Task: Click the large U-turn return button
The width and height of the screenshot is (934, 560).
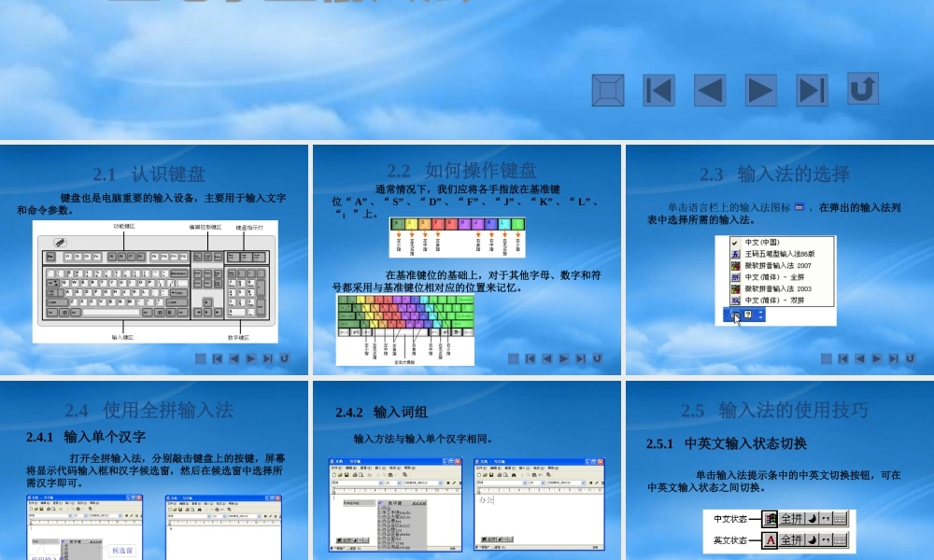Action: click(863, 89)
